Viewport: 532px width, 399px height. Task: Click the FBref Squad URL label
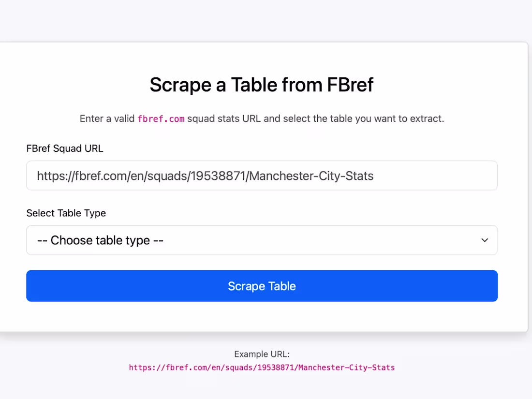coord(65,148)
